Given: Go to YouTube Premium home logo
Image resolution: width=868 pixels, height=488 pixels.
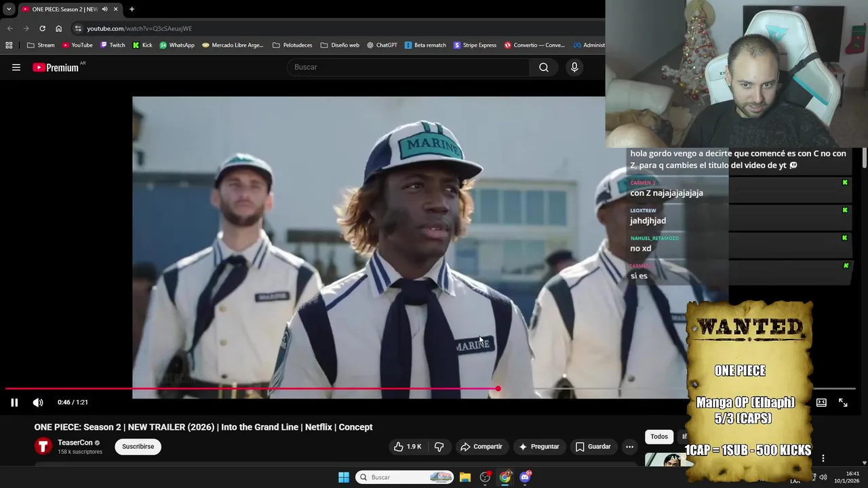Looking at the screenshot, I should click(56, 67).
